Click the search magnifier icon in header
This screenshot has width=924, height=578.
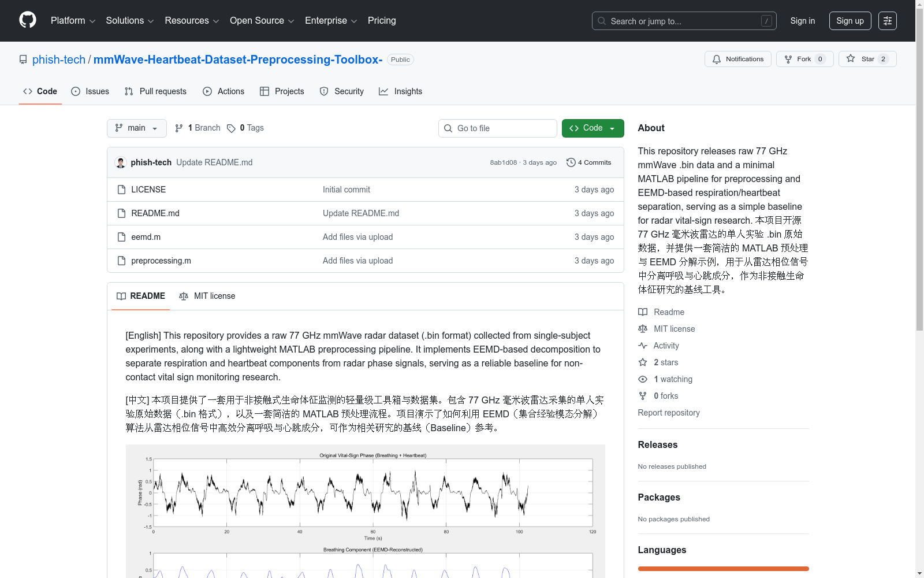click(x=602, y=21)
